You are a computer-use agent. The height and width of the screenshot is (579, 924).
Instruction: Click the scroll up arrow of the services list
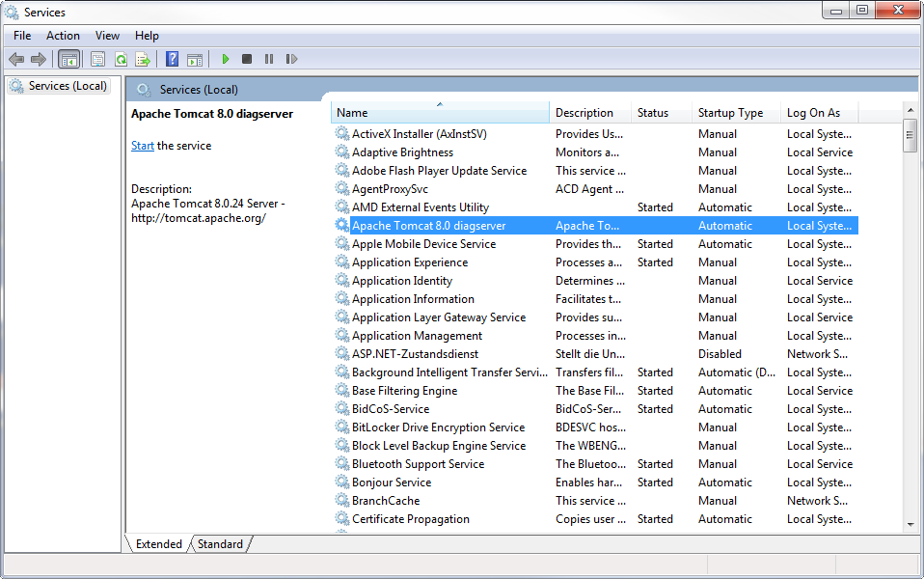[x=910, y=110]
